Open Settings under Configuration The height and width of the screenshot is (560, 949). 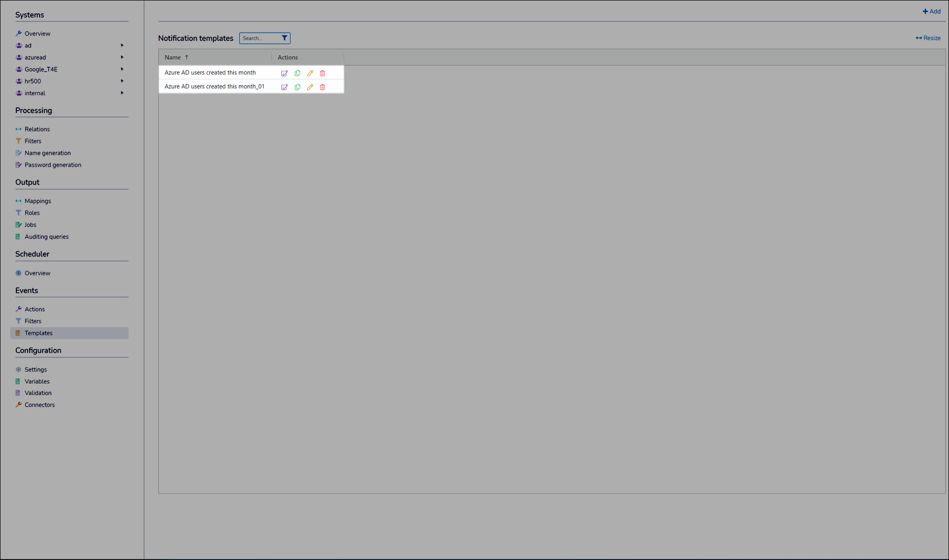point(35,369)
